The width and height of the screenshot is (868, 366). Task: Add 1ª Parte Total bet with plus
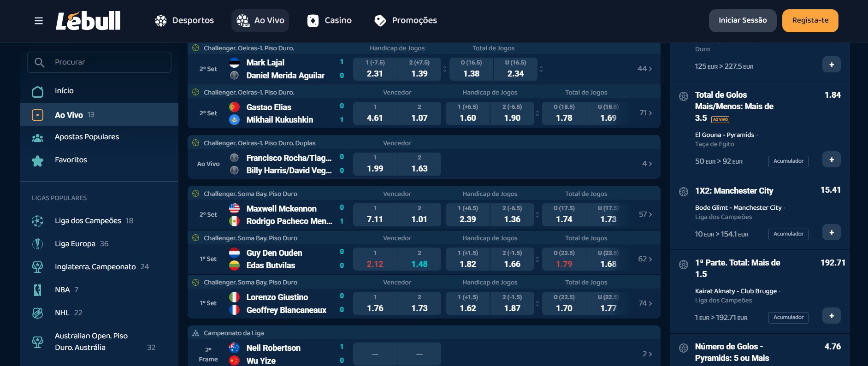click(832, 316)
